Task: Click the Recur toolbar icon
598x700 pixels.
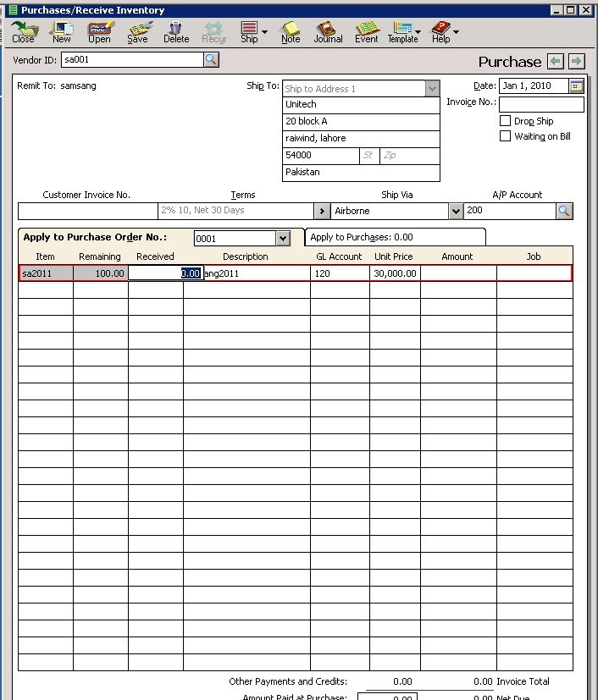Action: coord(214,32)
